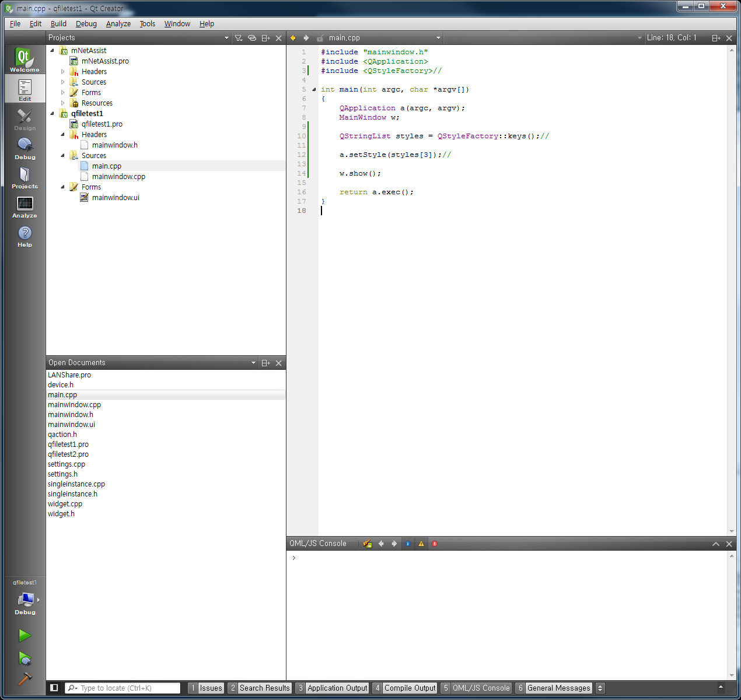Go to previous console item

coord(381,544)
